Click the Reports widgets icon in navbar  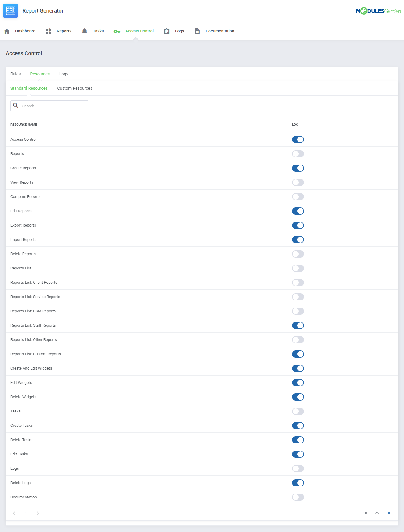click(48, 31)
